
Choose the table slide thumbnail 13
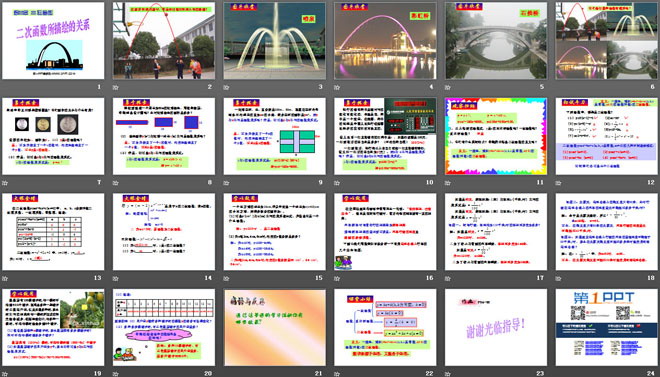(x=53, y=232)
